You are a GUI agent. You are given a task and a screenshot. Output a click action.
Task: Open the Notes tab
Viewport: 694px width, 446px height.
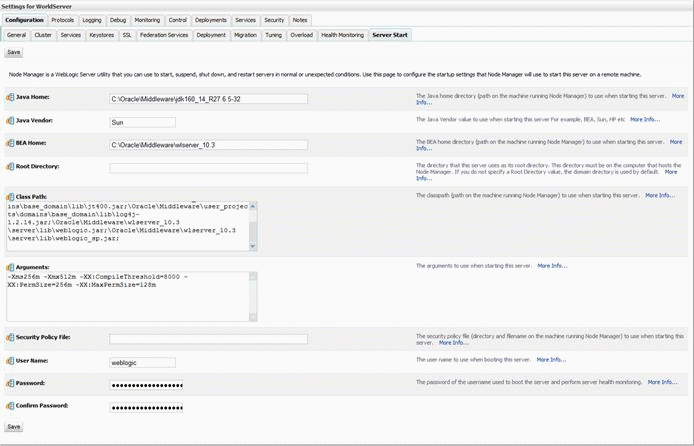(300, 20)
